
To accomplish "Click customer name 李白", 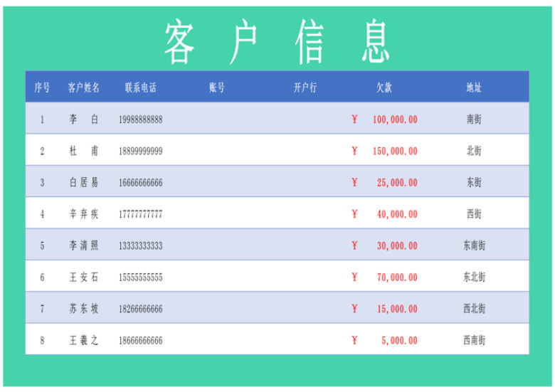I will click(x=83, y=120).
